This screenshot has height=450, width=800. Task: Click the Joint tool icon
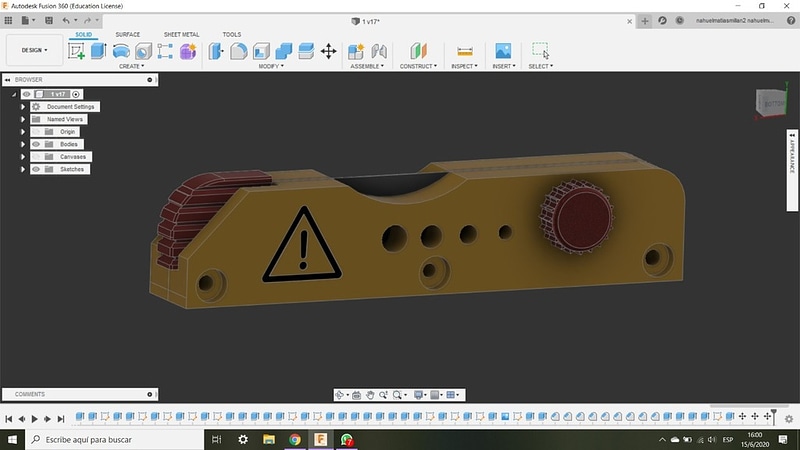pos(379,51)
